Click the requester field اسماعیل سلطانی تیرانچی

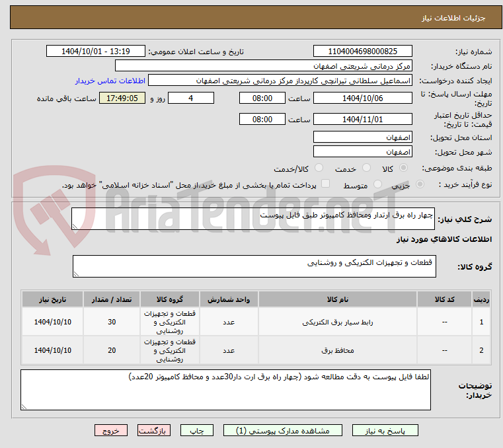pyautogui.click(x=280, y=81)
